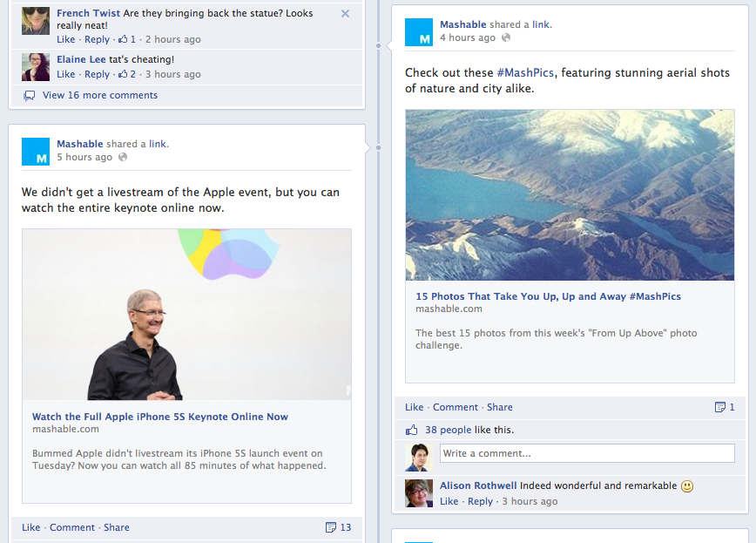Viewport: 756px width, 543px height.
Task: Expand View 16 more comments
Action: pos(100,95)
